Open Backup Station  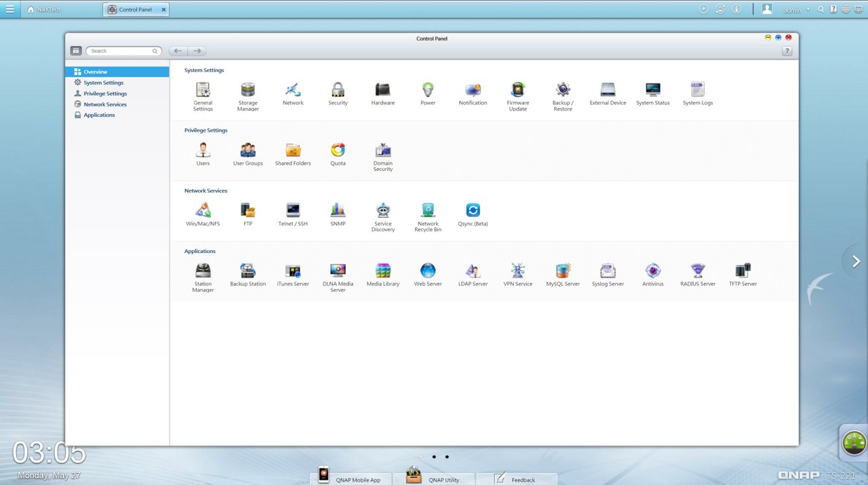248,274
